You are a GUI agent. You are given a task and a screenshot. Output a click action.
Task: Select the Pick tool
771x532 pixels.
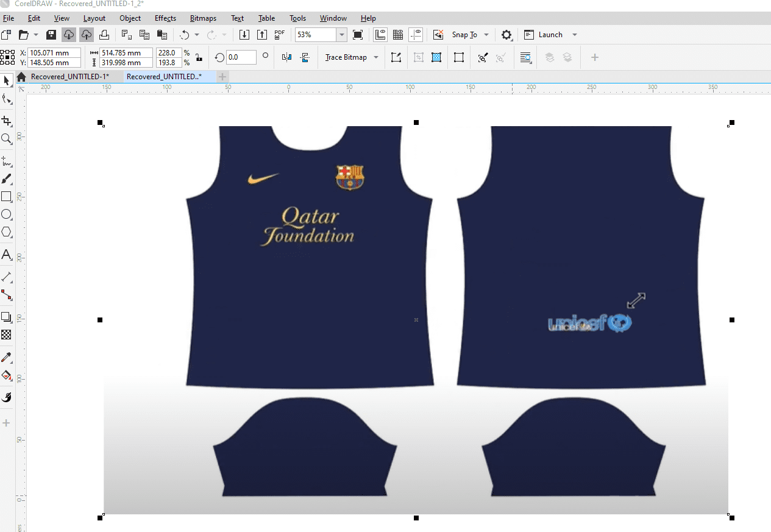(7, 80)
